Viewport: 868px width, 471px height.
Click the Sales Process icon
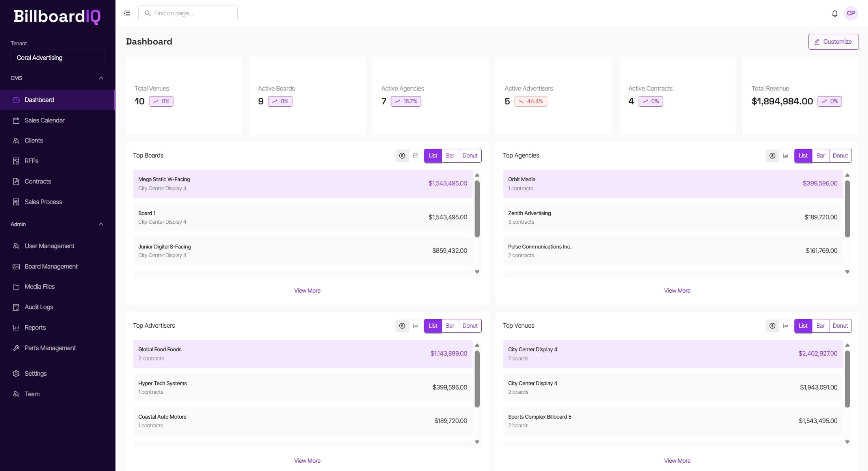[16, 202]
